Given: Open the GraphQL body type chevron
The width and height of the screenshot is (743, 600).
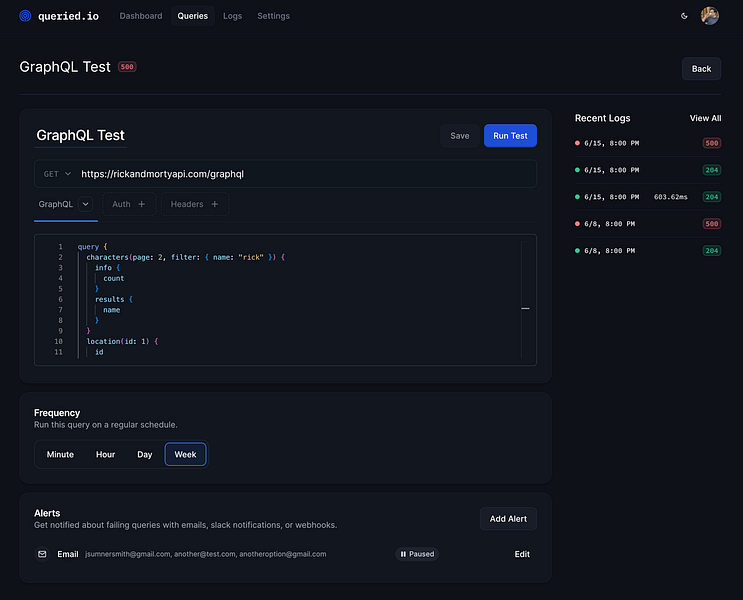Looking at the screenshot, I should [x=85, y=204].
